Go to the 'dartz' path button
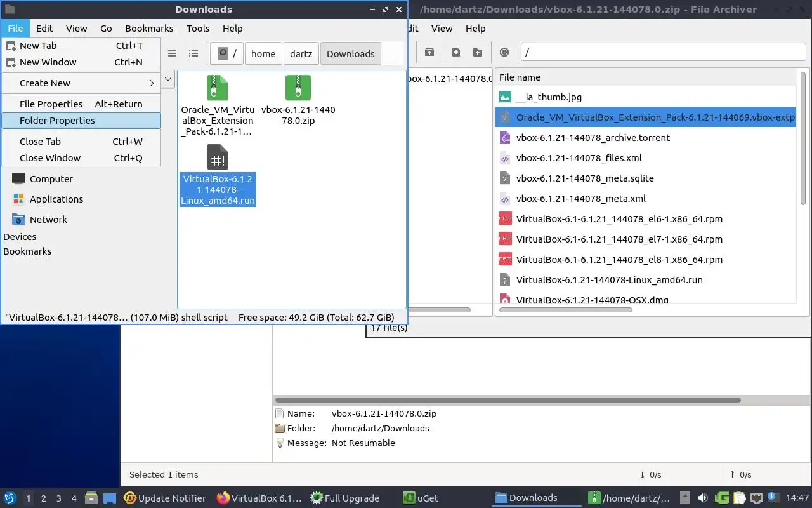Screen dimensions: 812x508 click(x=301, y=54)
